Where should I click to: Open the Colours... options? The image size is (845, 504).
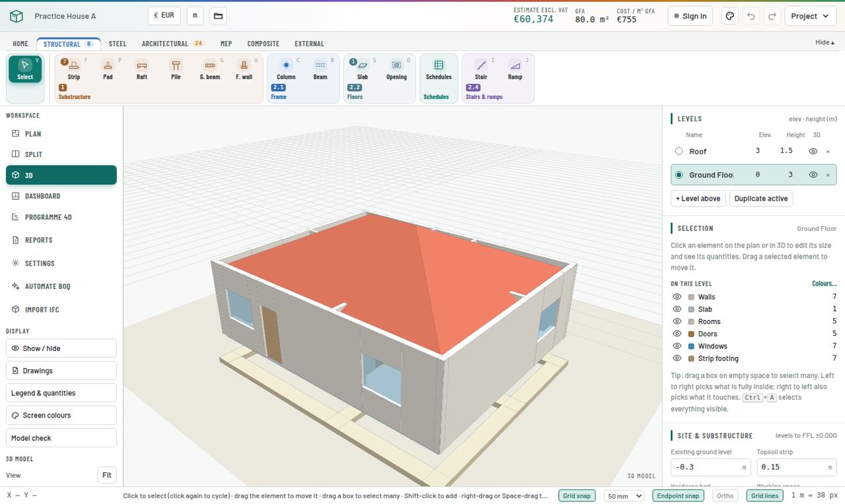click(824, 284)
